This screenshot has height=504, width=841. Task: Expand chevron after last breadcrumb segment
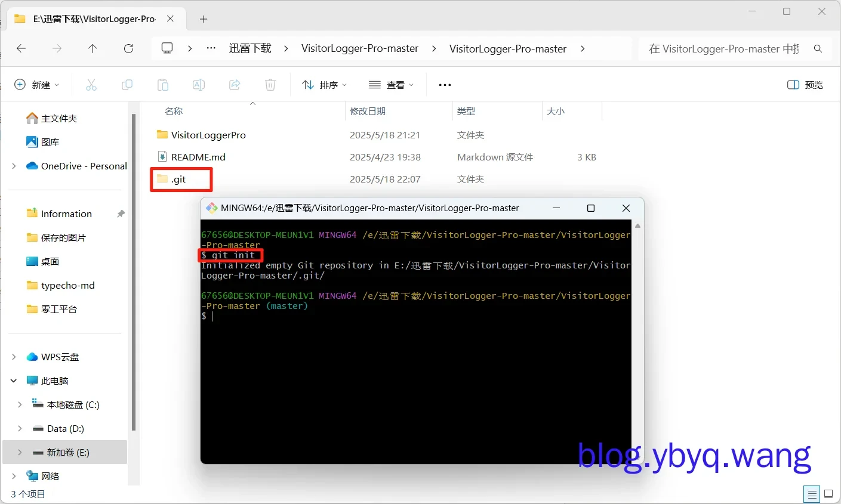pos(583,49)
